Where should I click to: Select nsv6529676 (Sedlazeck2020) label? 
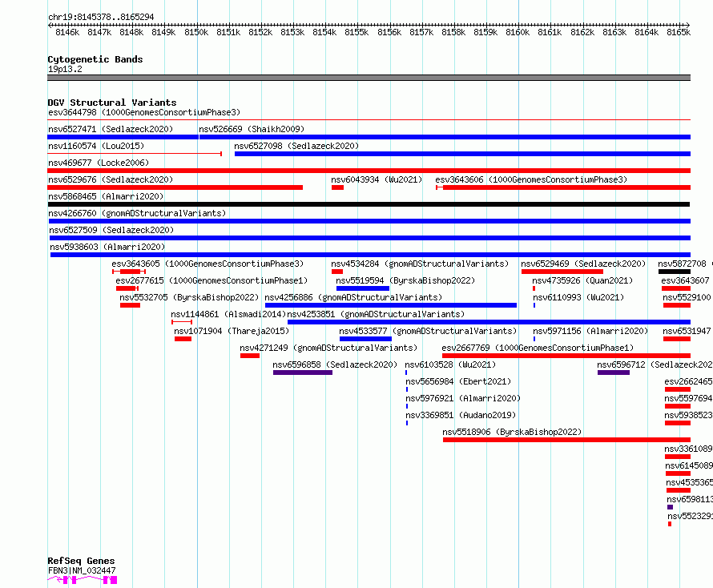point(111,179)
